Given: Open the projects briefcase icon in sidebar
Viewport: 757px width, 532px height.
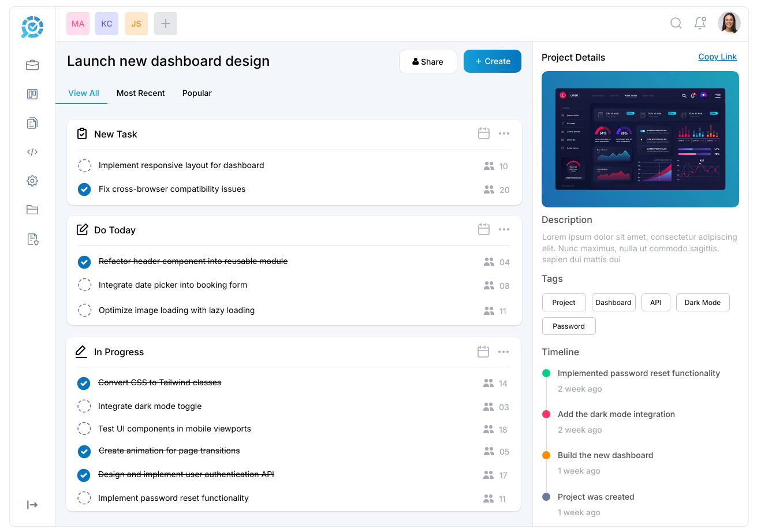Looking at the screenshot, I should click(32, 65).
